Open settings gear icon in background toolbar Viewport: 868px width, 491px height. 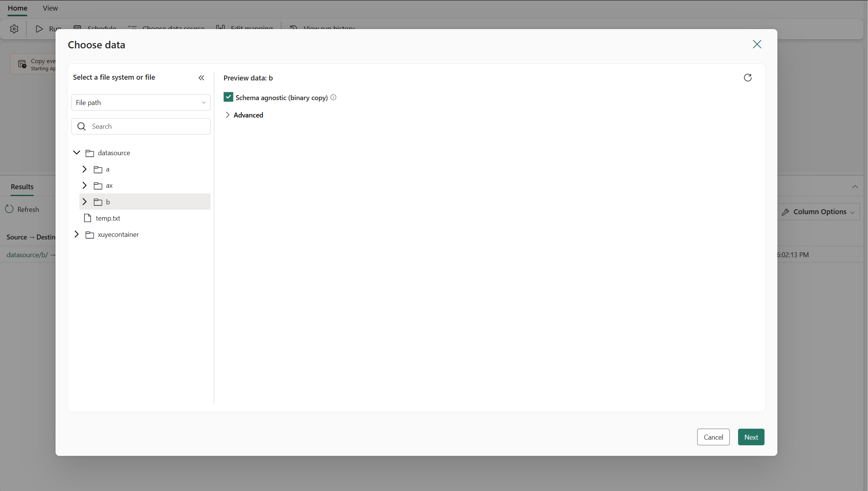pos(14,29)
